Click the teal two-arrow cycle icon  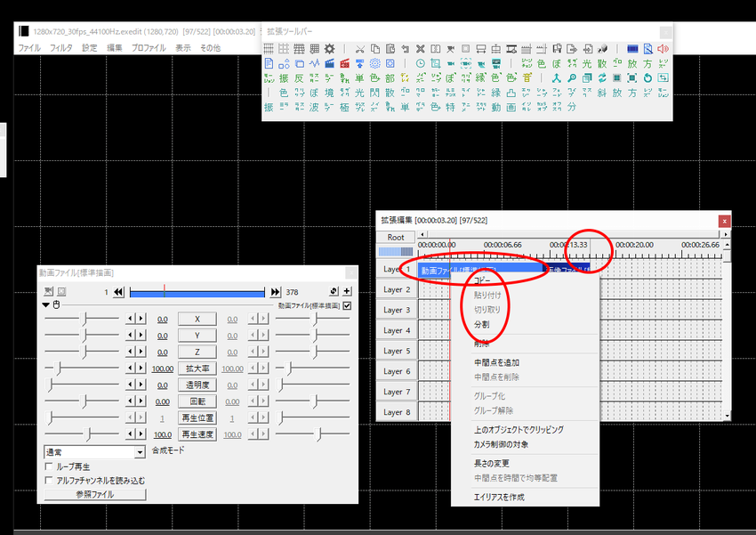pyautogui.click(x=602, y=77)
